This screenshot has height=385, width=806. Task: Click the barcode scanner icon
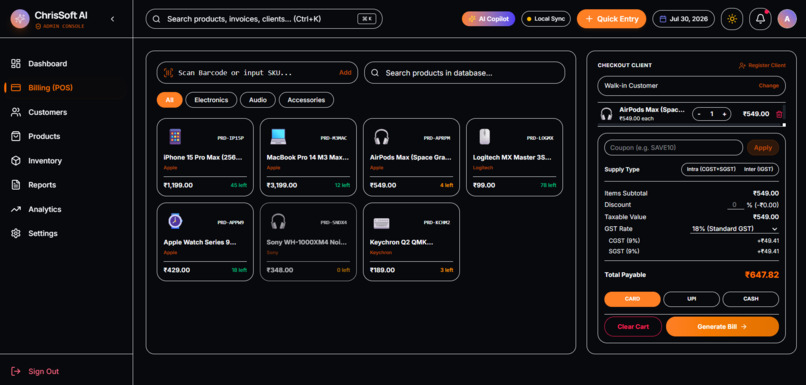(x=168, y=73)
